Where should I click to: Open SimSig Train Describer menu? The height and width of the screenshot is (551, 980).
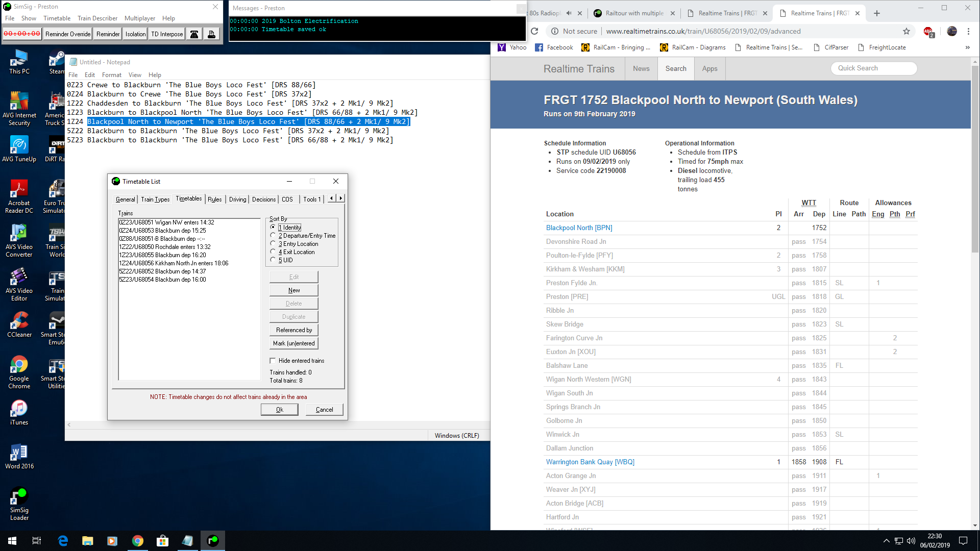coord(97,18)
